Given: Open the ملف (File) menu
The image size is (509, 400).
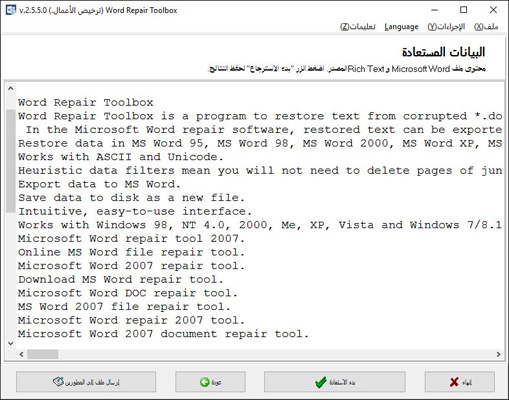Looking at the screenshot, I should [486, 27].
